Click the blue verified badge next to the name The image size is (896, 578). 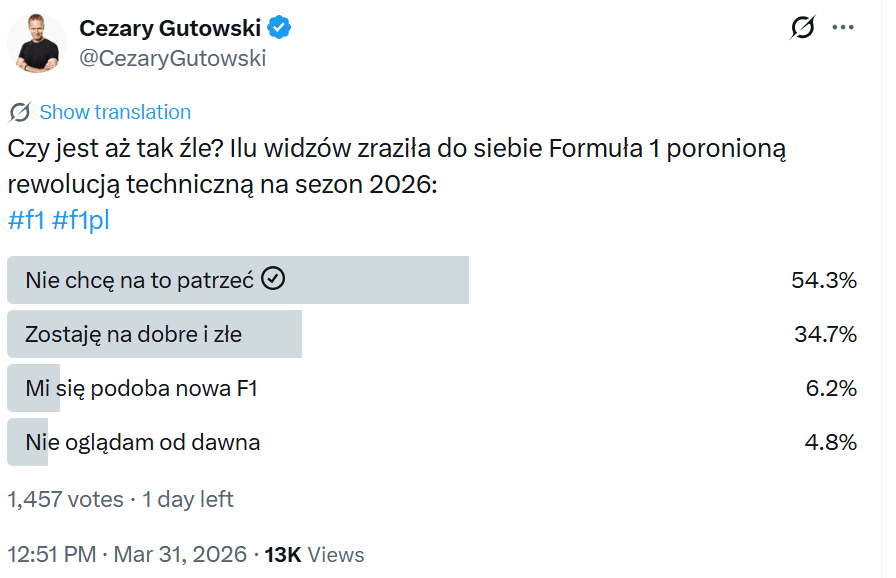coord(277,28)
